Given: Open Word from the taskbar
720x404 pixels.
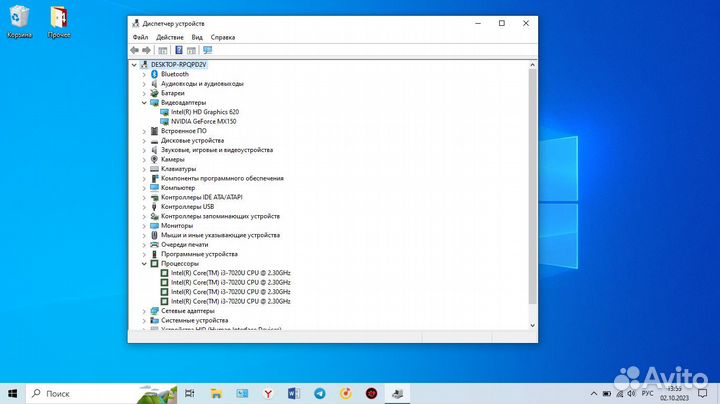Looking at the screenshot, I should click(293, 393).
